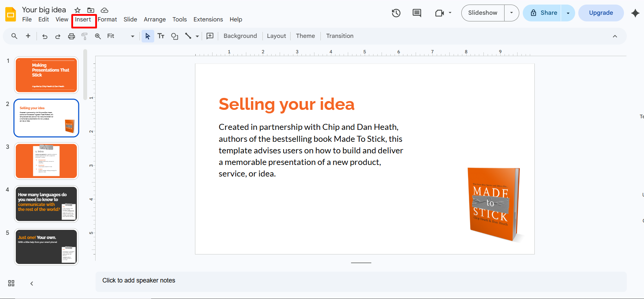Click the video camera meeting icon

pos(439,13)
